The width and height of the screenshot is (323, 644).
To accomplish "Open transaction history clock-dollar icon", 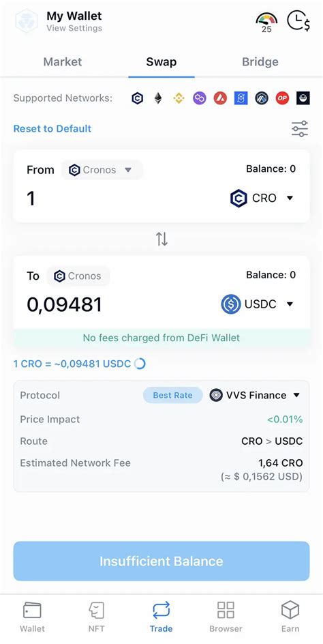I will coord(298,21).
